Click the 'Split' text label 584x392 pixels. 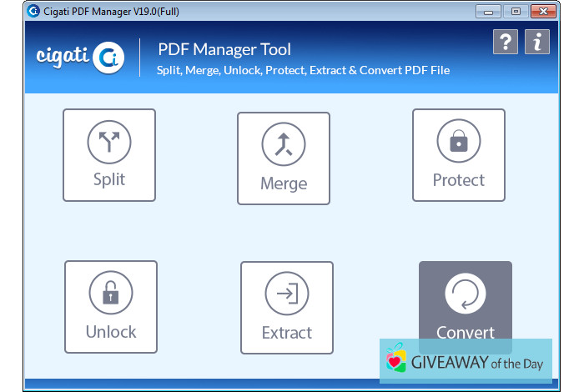[109, 180]
